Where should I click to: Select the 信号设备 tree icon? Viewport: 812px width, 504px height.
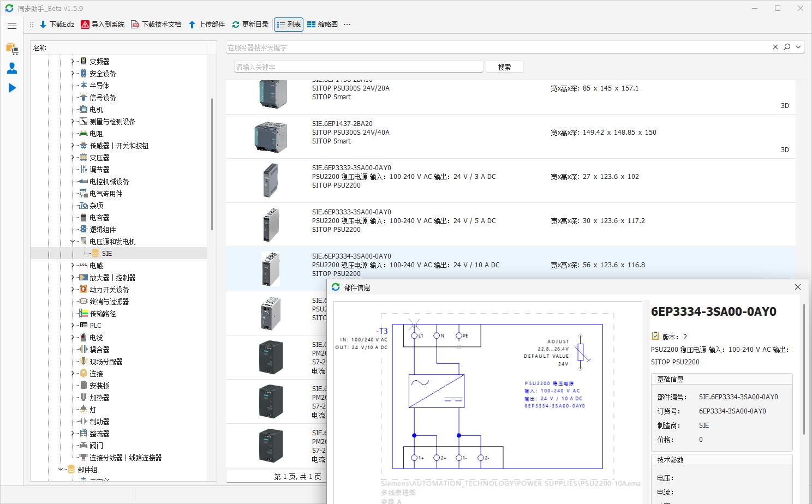pos(83,98)
